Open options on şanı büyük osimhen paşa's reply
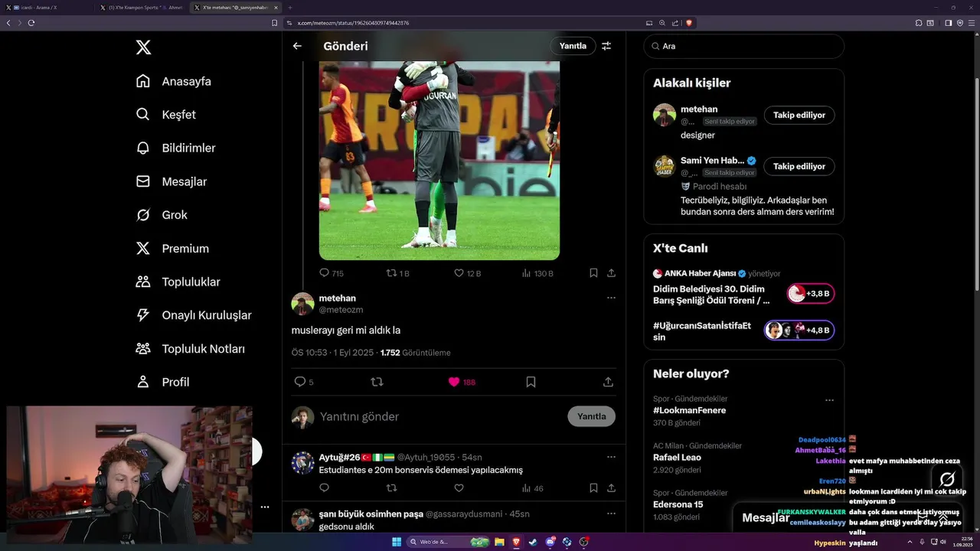Image resolution: width=980 pixels, height=551 pixels. (611, 514)
